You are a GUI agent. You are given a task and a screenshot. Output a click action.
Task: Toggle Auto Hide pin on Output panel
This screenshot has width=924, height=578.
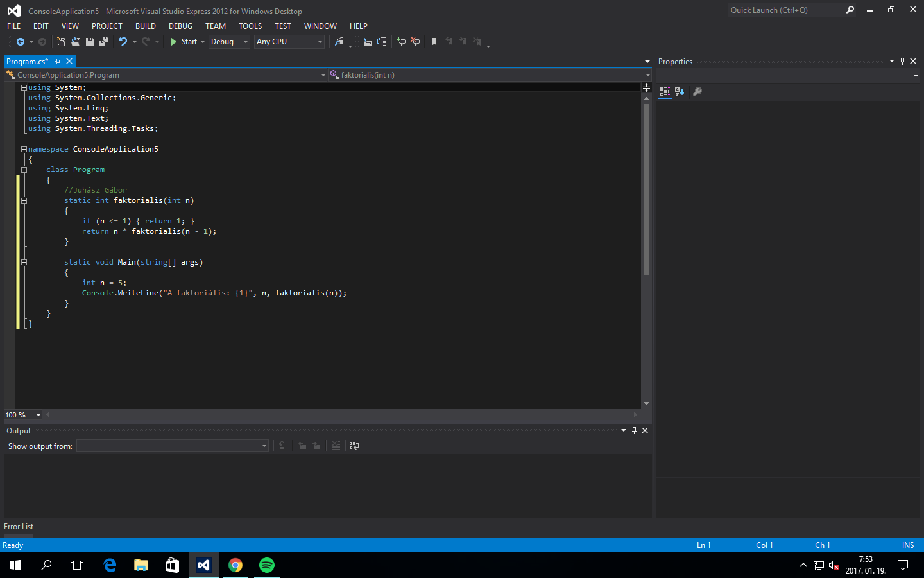click(x=634, y=430)
